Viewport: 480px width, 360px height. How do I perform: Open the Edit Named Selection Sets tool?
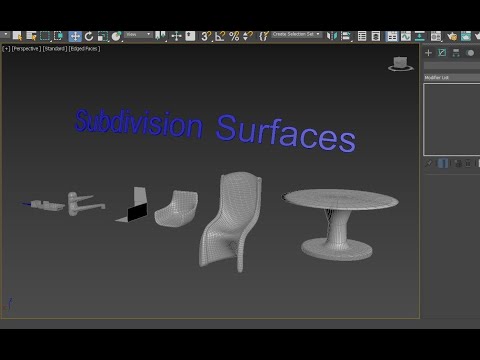[x=264, y=36]
